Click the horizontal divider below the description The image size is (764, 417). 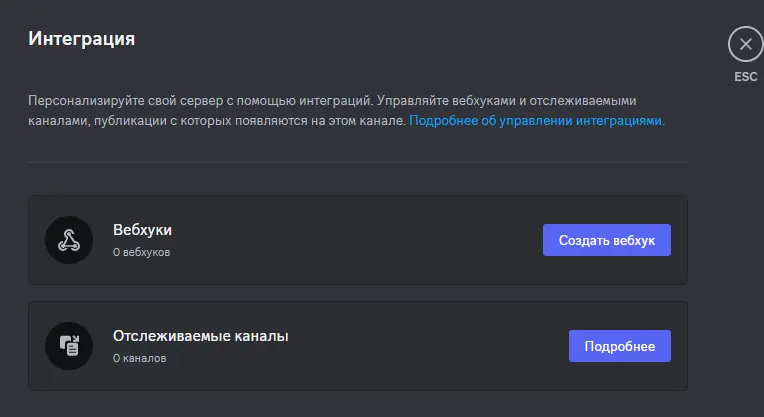358,162
